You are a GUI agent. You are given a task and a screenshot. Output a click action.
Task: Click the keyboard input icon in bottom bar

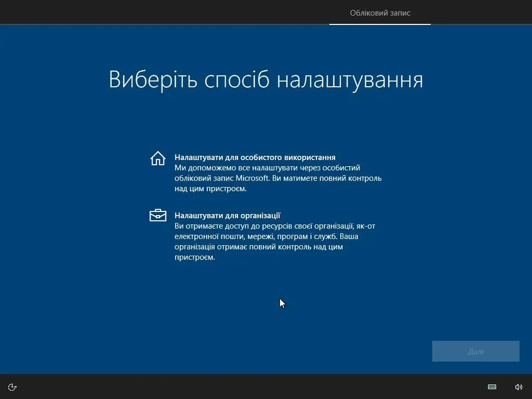492,387
